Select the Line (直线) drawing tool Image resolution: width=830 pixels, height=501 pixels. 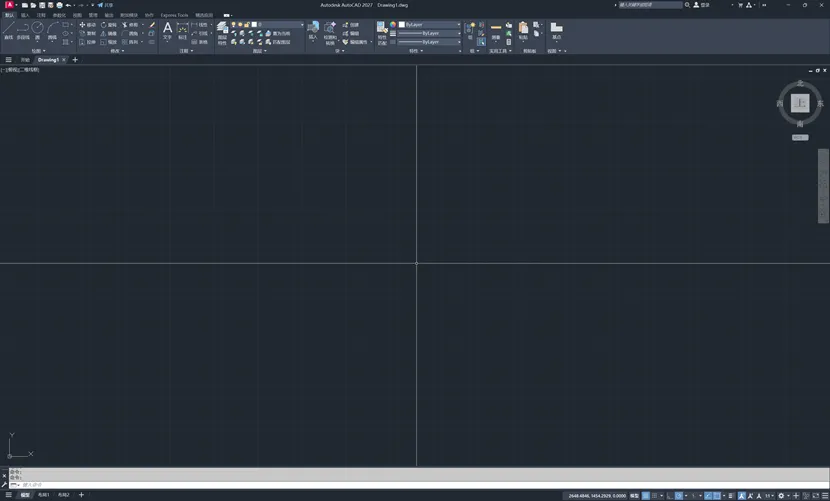click(8, 31)
